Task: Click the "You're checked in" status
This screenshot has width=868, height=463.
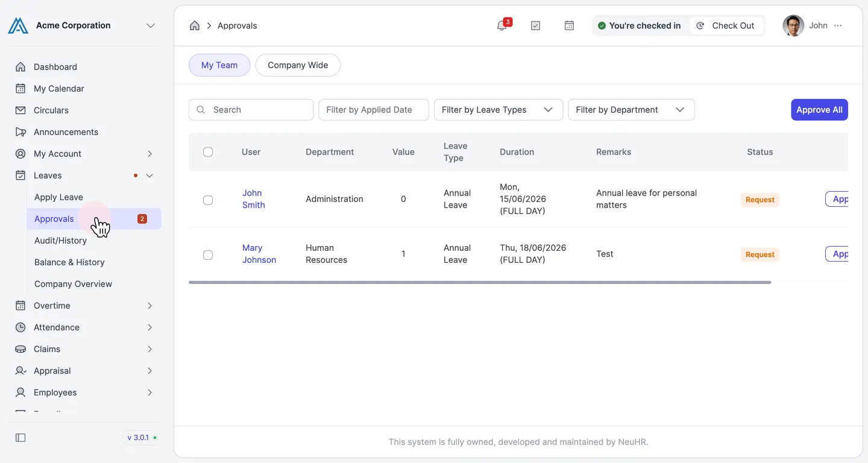Action: [x=639, y=25]
